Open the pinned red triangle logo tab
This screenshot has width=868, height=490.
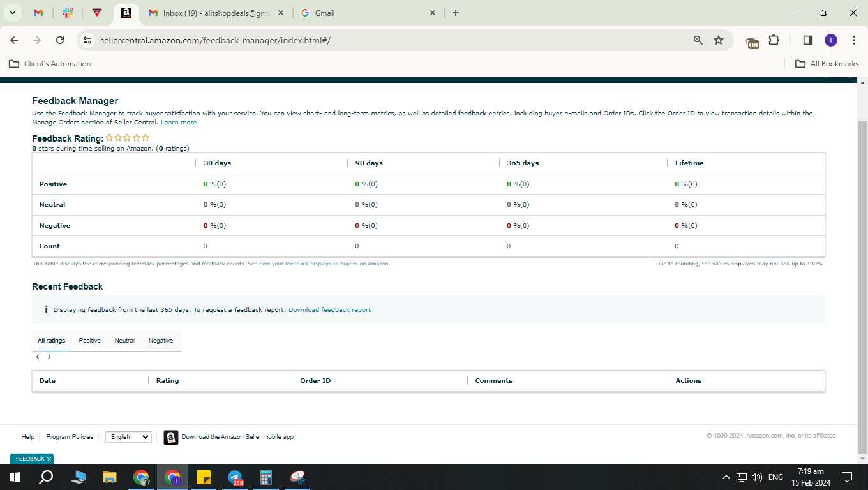point(97,13)
